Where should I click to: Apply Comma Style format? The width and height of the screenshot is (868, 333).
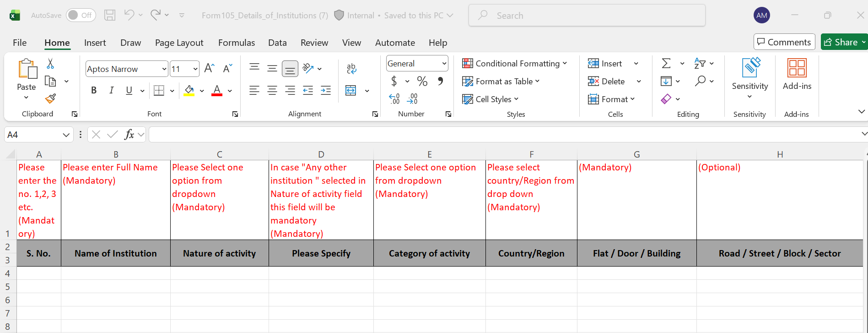click(440, 82)
